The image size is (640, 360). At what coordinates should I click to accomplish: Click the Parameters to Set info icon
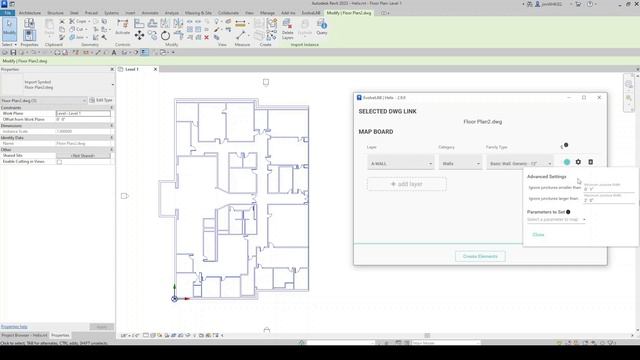click(x=568, y=212)
